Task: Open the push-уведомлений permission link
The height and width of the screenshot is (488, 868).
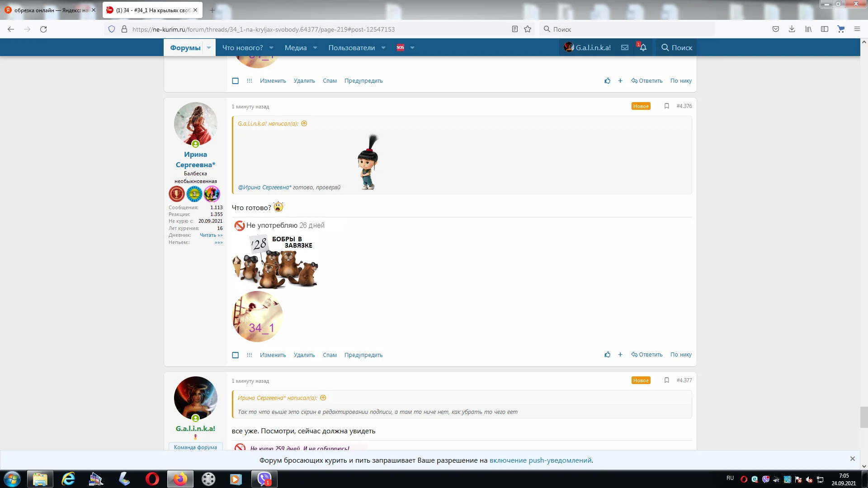Action: tap(541, 460)
